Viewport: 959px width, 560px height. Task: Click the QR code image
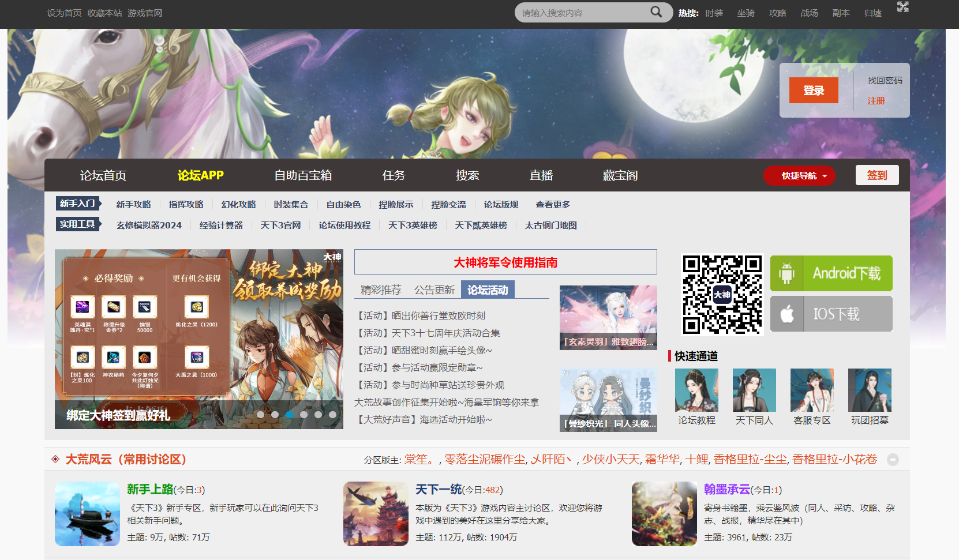click(722, 295)
